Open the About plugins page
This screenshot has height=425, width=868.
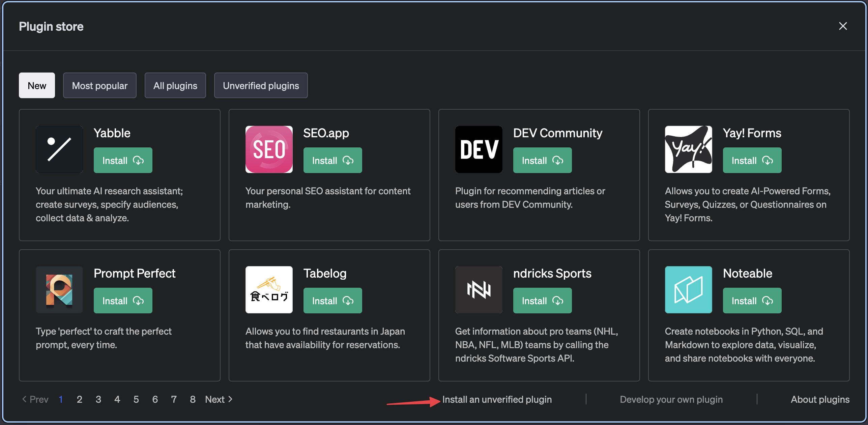coord(820,399)
